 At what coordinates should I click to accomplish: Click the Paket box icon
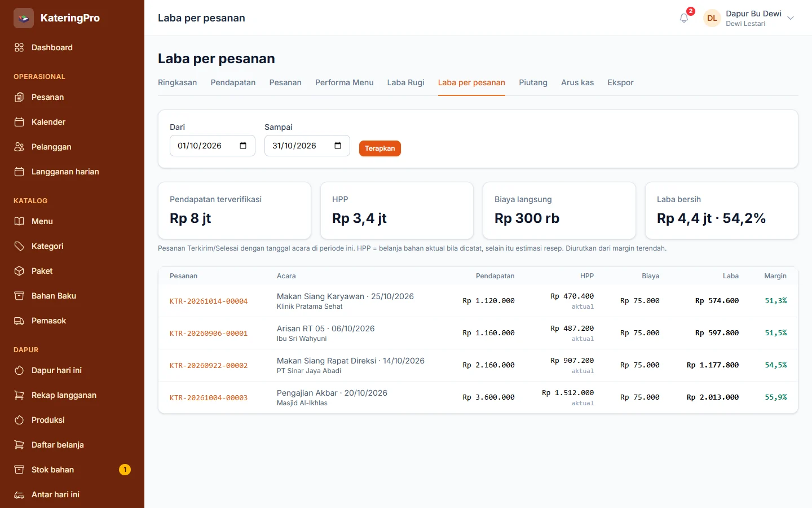pyautogui.click(x=19, y=271)
